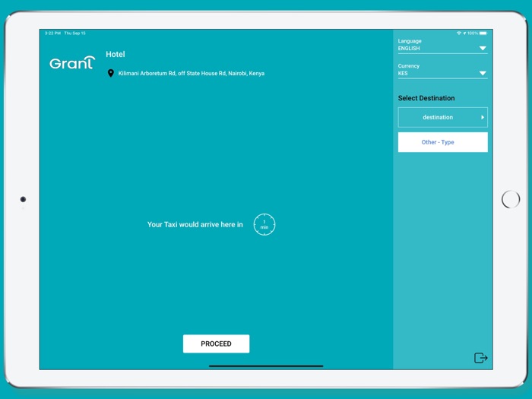Tap the Thu Sep 15 date in the status bar

75,33
